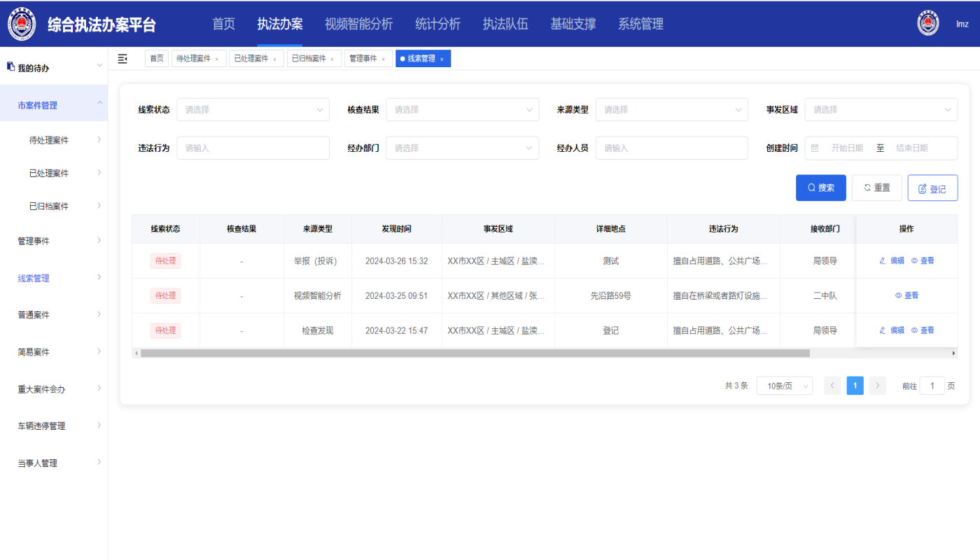980x560 pixels.
Task: Click the left arrow of horizontal scrollbar
Action: click(x=136, y=353)
